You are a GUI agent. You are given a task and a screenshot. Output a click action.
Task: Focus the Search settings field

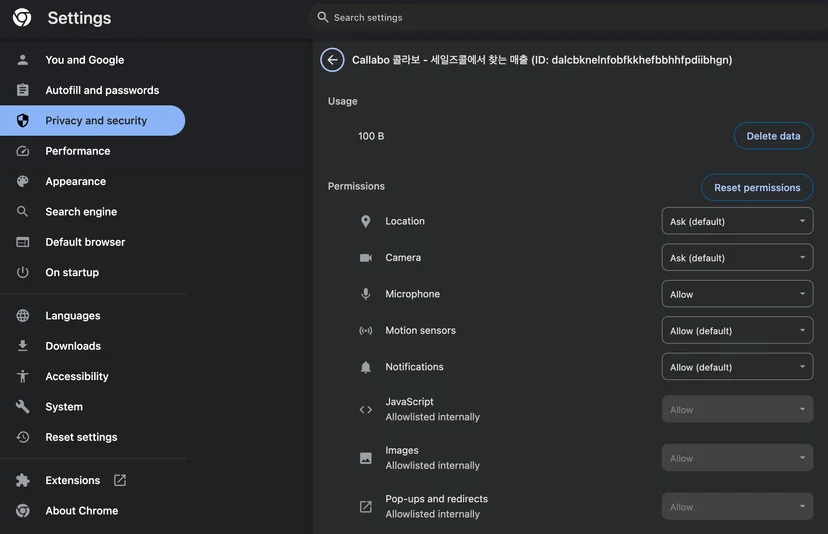click(x=568, y=17)
